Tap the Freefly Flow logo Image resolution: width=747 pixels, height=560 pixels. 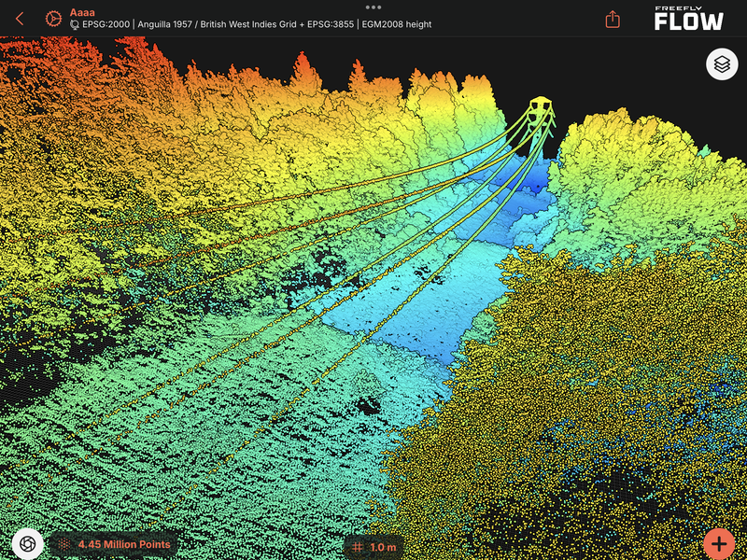[x=688, y=19]
